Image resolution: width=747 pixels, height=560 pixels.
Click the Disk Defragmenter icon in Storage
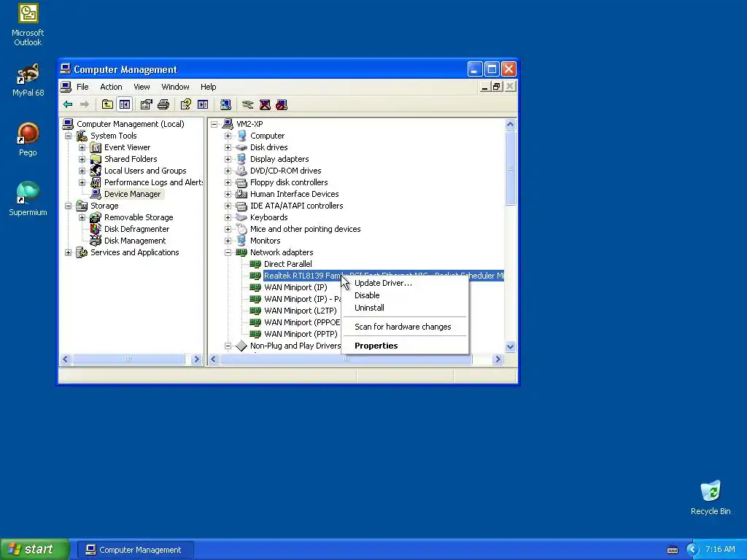[96, 229]
